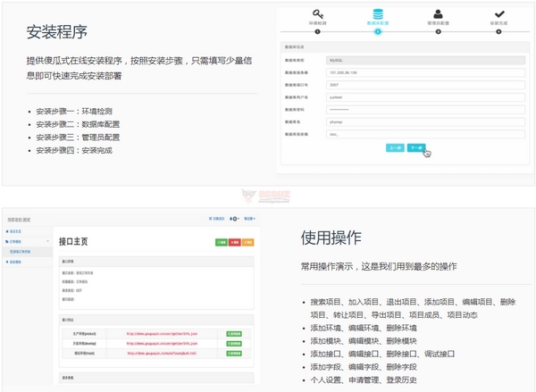This screenshot has height=392, width=536.
Task: Click the 下一步 next step button
Action: (x=416, y=147)
